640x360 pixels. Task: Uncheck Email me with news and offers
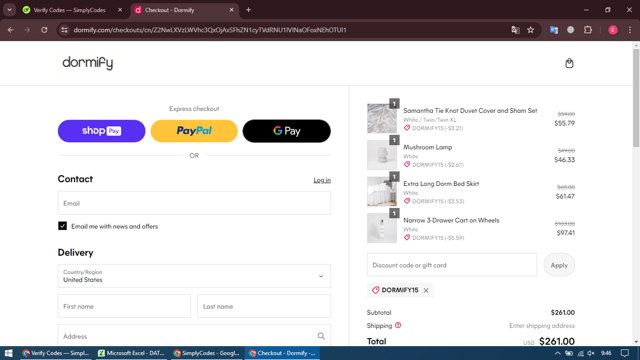click(x=62, y=226)
